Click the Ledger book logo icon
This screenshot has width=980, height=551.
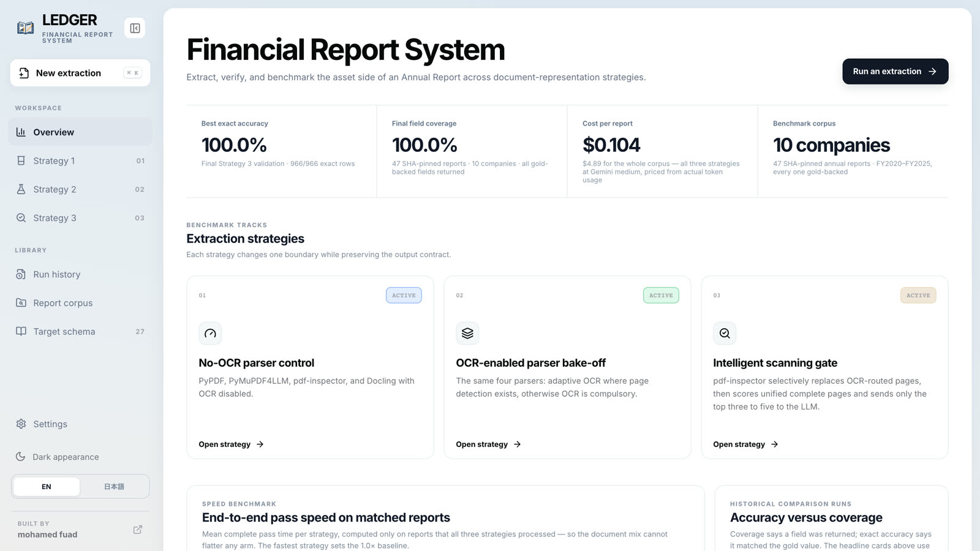pyautogui.click(x=26, y=28)
